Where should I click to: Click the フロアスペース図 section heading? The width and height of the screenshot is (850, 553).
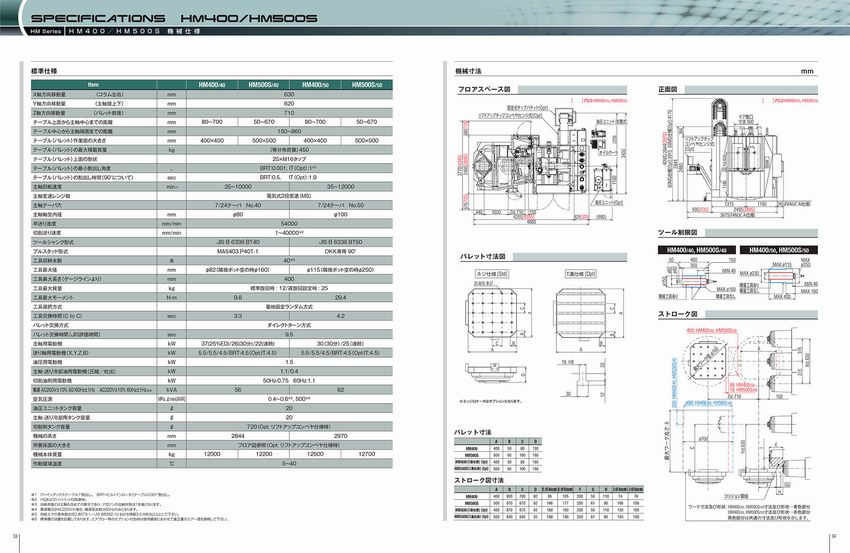pos(483,89)
